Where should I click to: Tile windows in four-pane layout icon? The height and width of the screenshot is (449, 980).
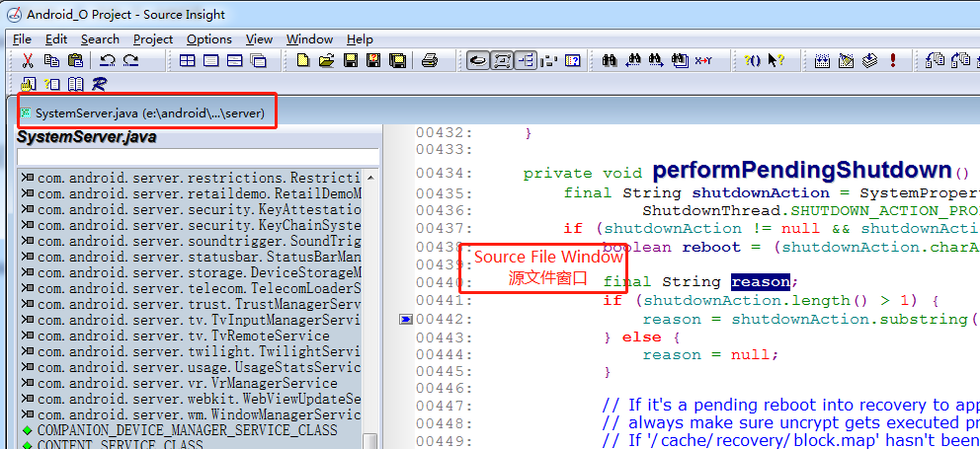coord(187,60)
